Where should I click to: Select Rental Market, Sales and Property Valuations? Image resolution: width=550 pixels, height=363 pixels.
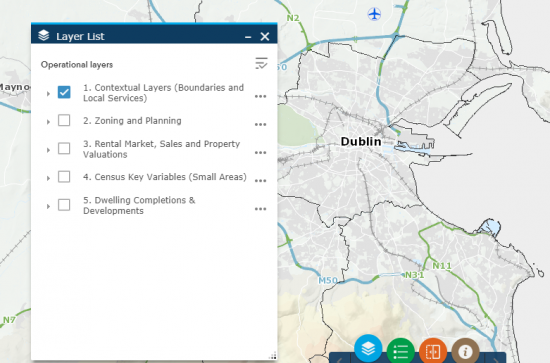click(161, 149)
